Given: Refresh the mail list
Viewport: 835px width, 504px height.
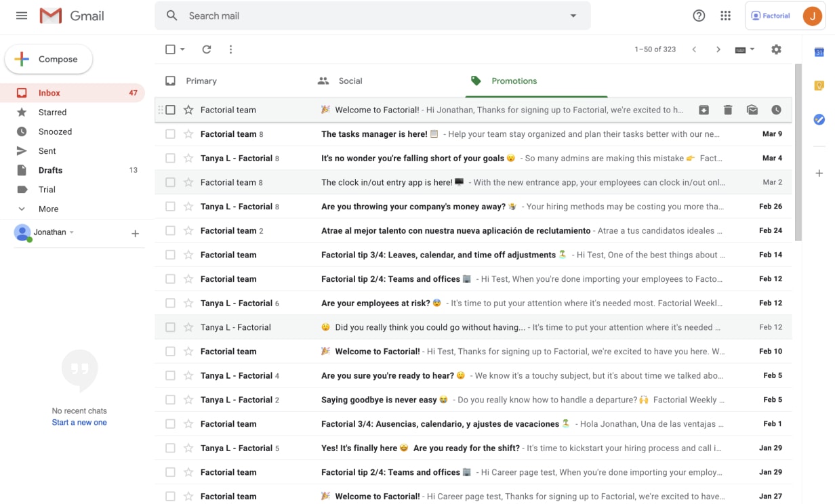Looking at the screenshot, I should point(207,49).
